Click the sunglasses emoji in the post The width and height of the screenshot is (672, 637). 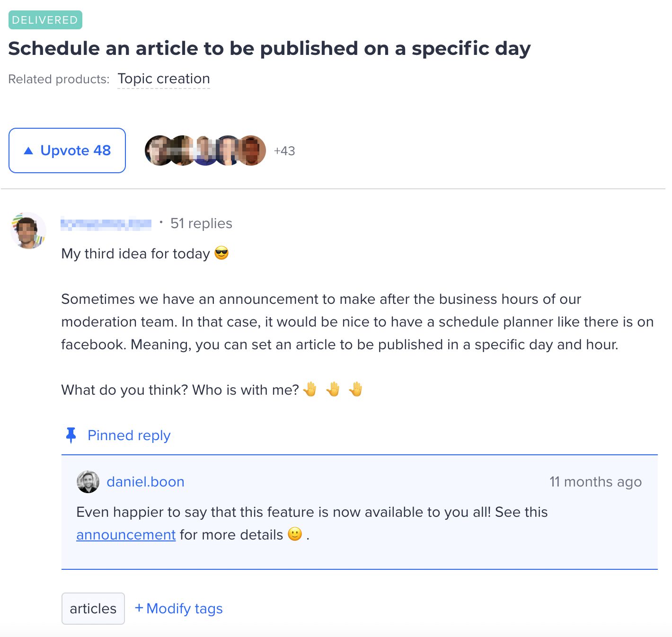221,253
